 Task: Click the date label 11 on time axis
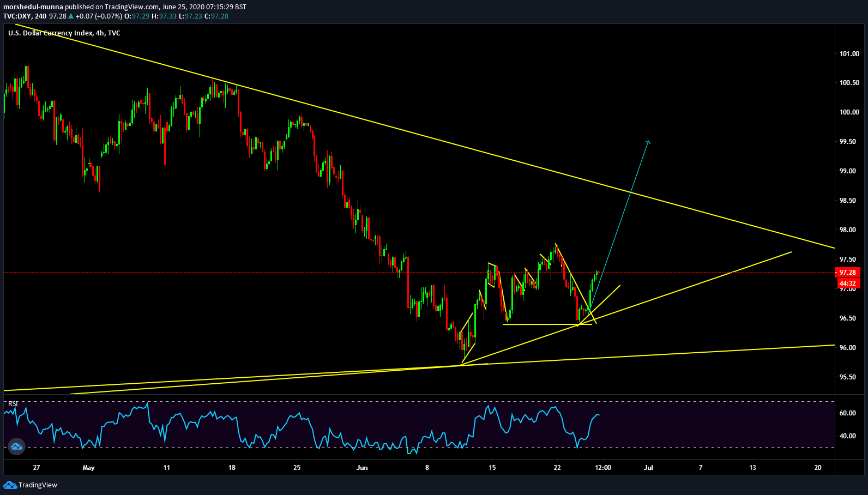(x=166, y=468)
